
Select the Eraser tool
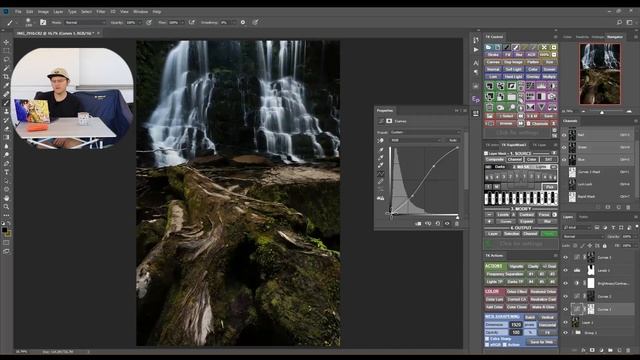point(6,129)
